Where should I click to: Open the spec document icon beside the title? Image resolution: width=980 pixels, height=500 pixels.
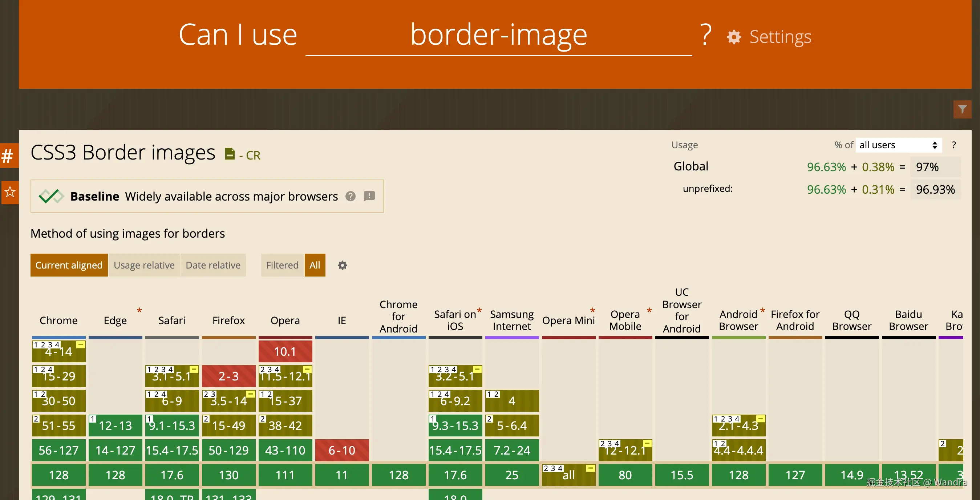pyautogui.click(x=230, y=154)
